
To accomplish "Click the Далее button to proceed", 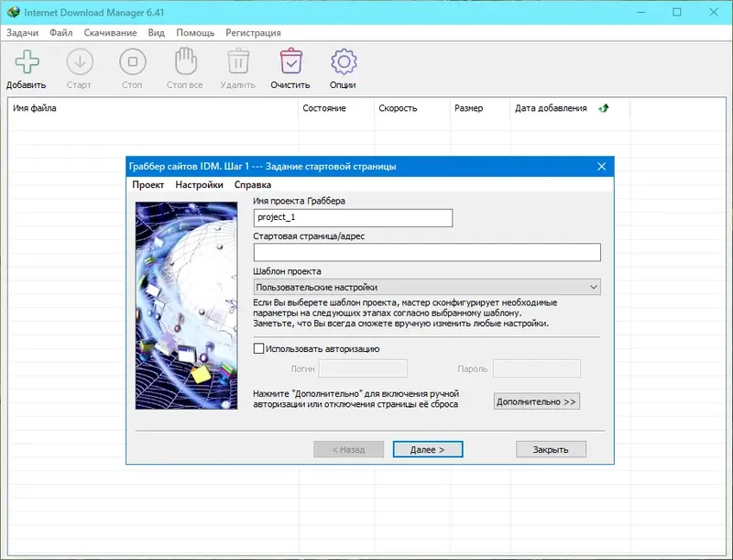I will [x=427, y=449].
